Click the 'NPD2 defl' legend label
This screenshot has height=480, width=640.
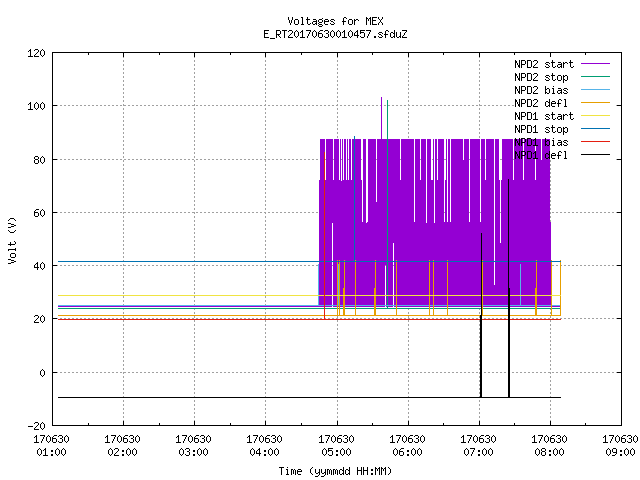click(541, 103)
